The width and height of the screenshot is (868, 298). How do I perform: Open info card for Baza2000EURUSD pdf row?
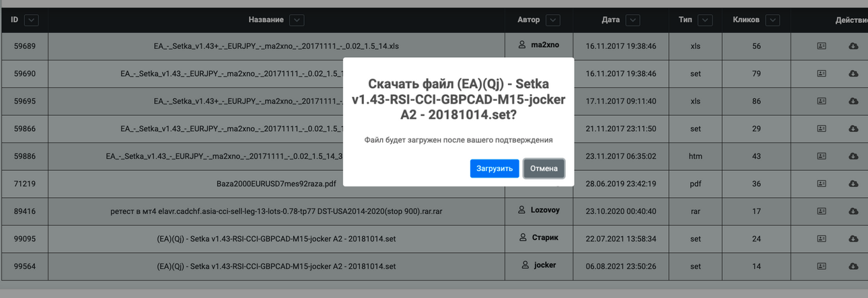(822, 184)
